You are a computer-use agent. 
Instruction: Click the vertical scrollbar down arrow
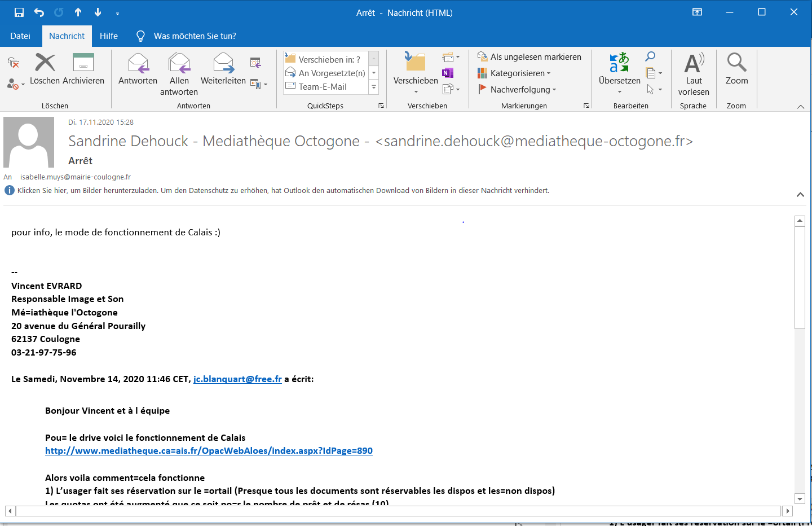(x=800, y=498)
